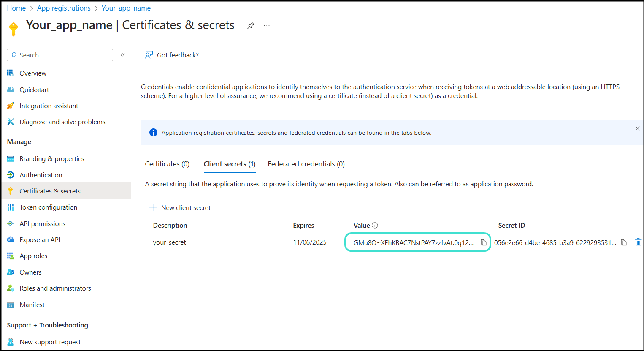Open Quickstart in the sidebar
The height and width of the screenshot is (351, 644).
pos(34,90)
